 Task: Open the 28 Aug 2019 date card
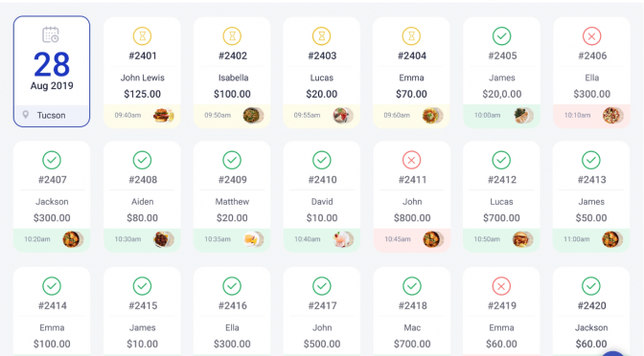[x=52, y=72]
